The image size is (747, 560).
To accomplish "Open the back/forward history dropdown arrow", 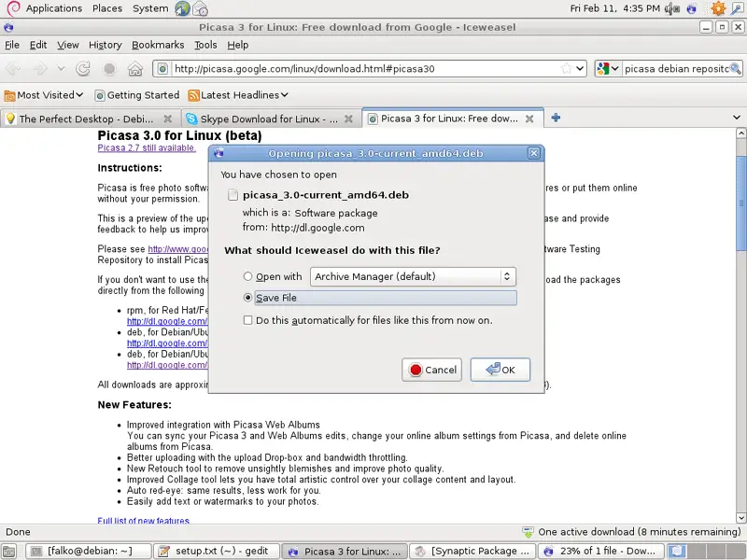I will 62,68.
